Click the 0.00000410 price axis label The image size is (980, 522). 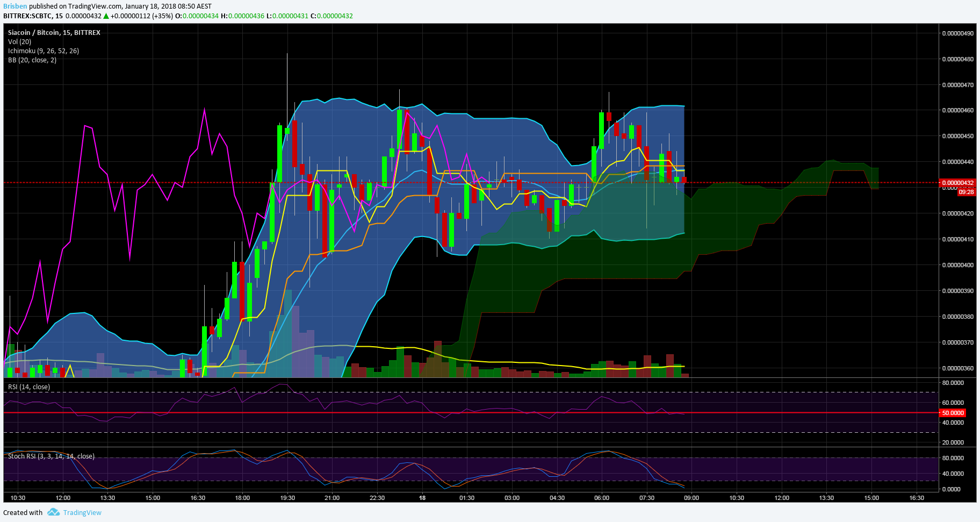(x=958, y=239)
